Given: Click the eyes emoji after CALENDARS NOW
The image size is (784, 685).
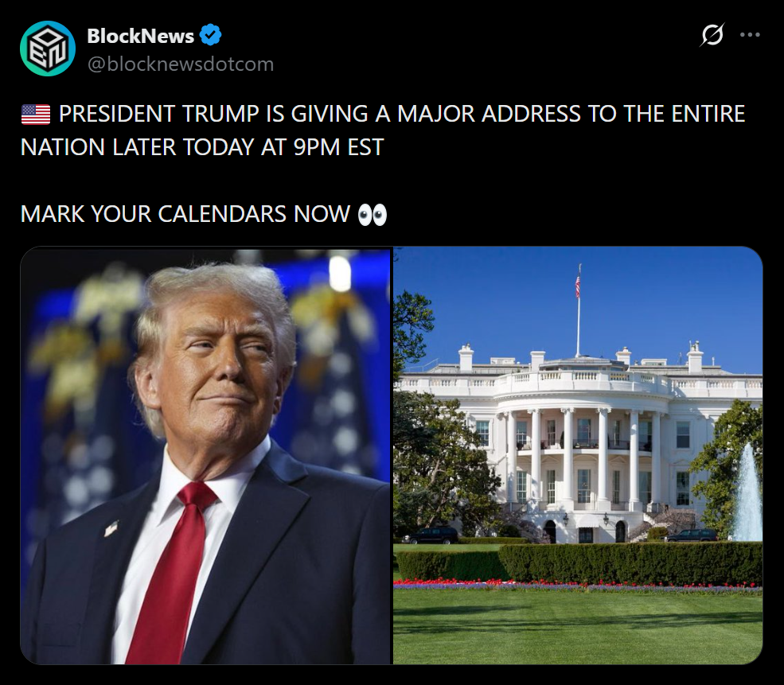Looking at the screenshot, I should (x=372, y=215).
